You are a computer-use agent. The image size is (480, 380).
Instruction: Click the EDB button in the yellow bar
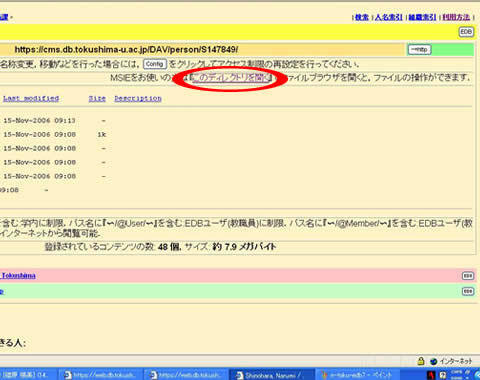pos(466,32)
